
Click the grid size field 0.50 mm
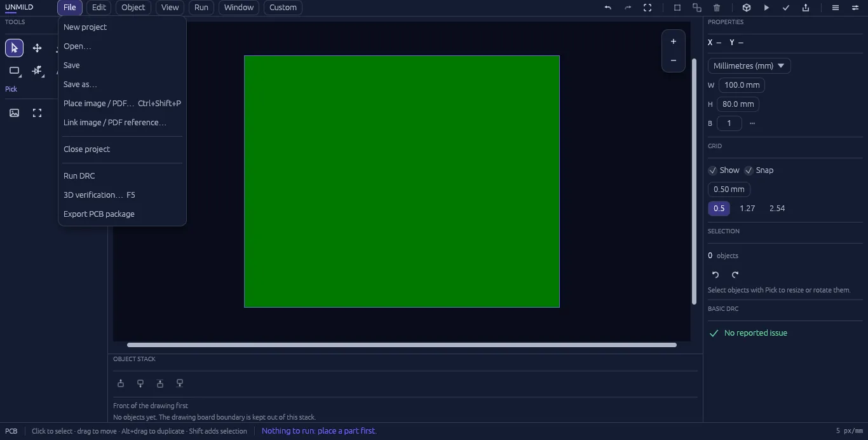(x=729, y=189)
